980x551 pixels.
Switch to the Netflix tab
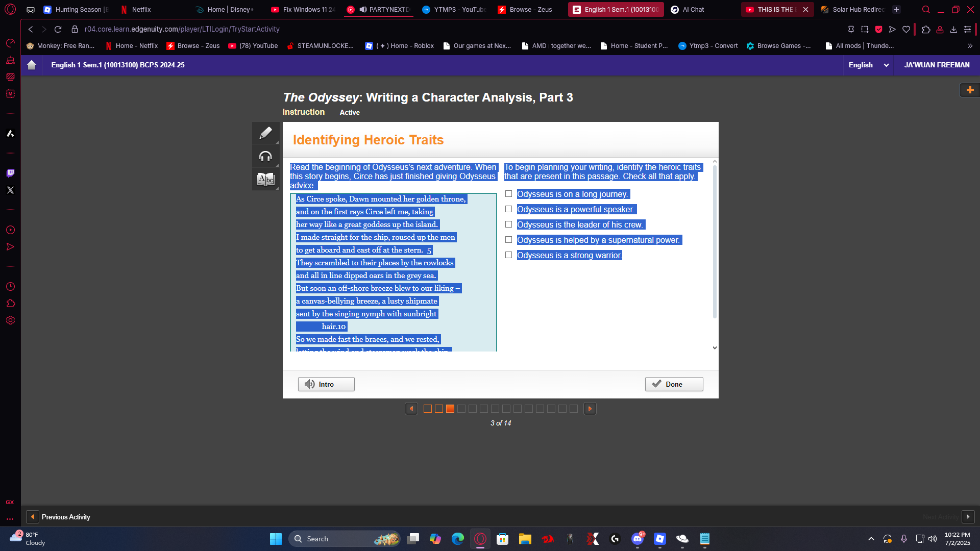click(x=136, y=9)
